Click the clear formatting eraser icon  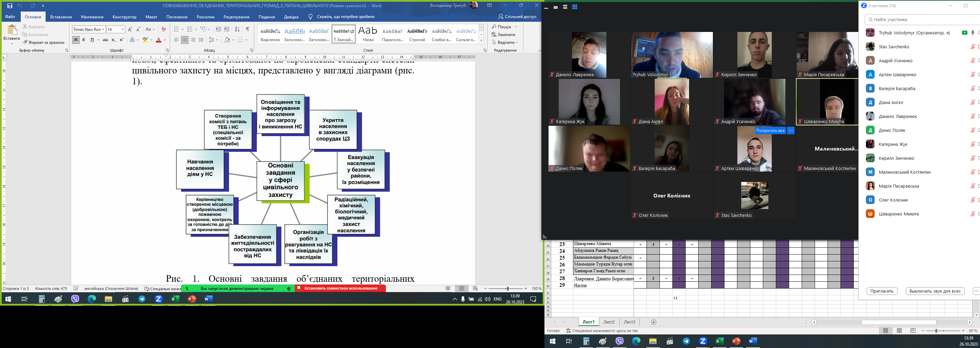164,29
